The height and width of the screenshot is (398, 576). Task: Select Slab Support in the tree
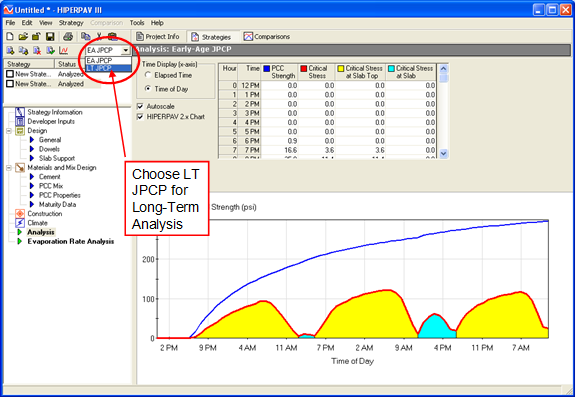point(57,158)
